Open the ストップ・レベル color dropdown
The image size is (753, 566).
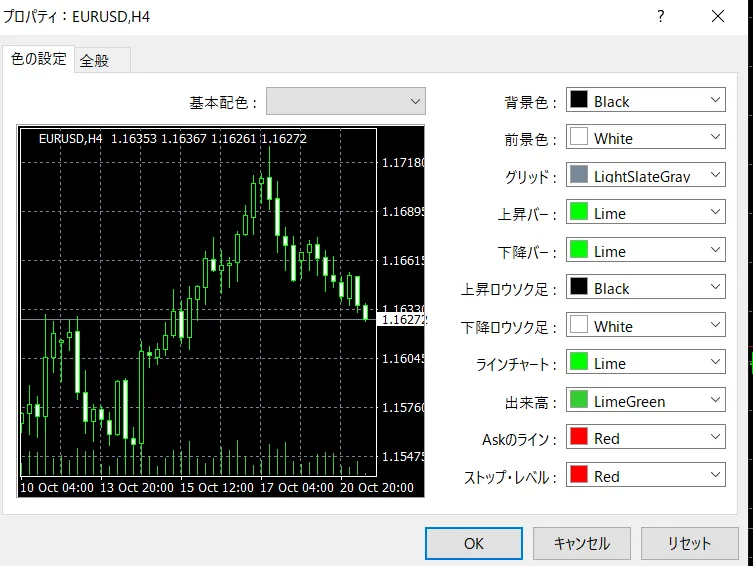[x=645, y=475]
